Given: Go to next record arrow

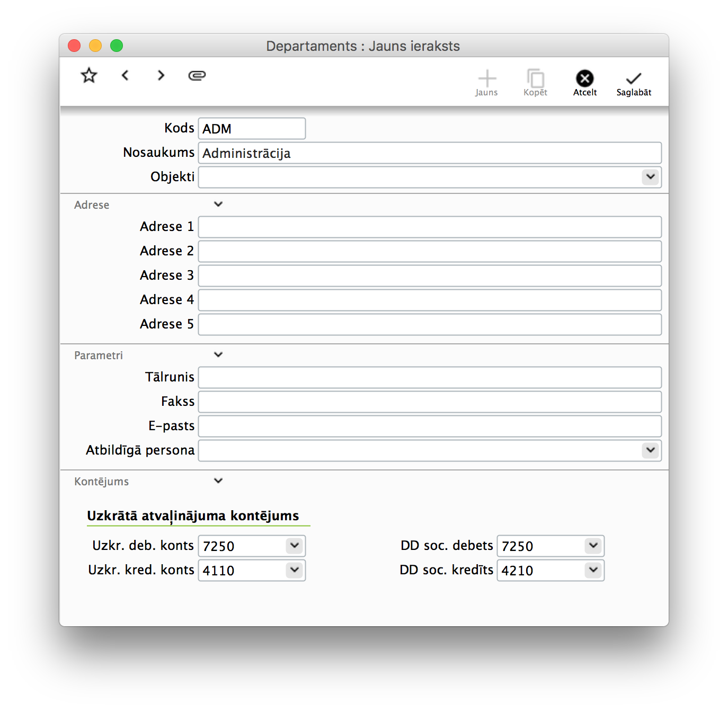Looking at the screenshot, I should [161, 75].
